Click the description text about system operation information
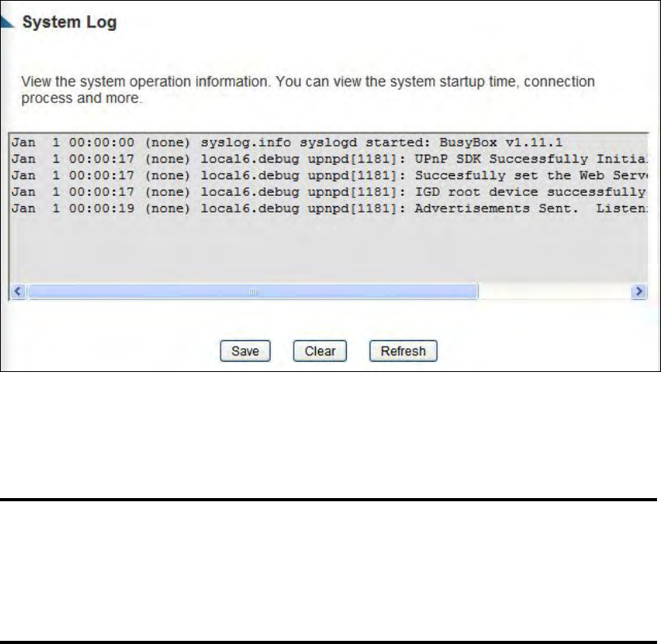The image size is (661, 644). (308, 90)
